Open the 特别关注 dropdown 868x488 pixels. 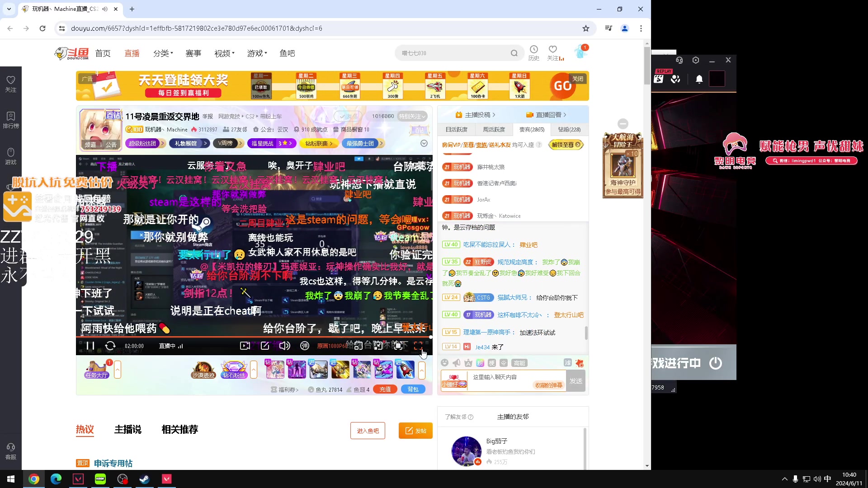pos(412,117)
